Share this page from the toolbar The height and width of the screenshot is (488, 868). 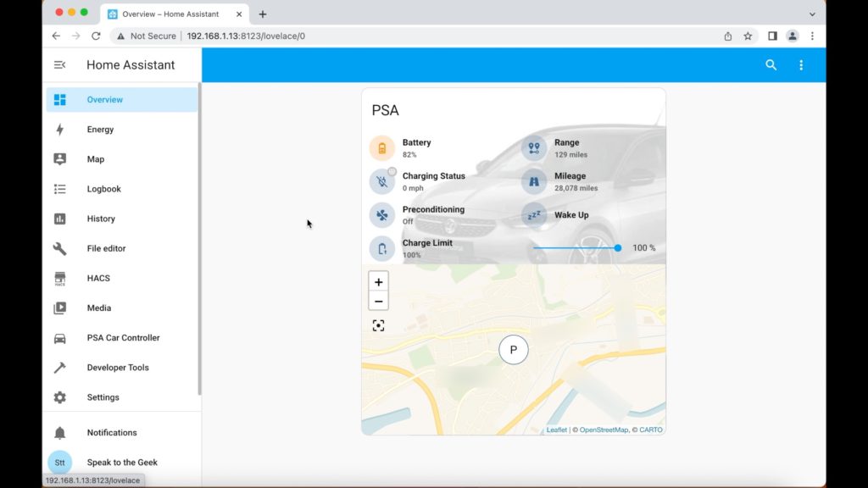click(728, 36)
